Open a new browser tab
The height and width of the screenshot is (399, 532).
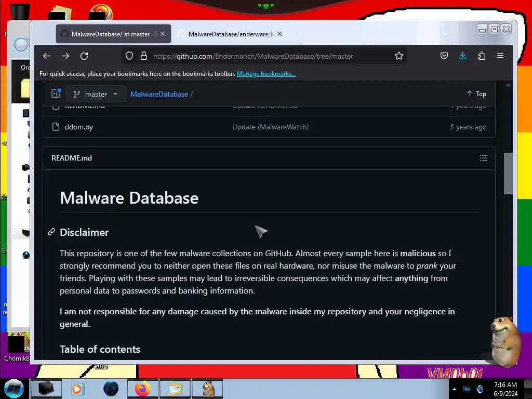pyautogui.click(x=299, y=34)
